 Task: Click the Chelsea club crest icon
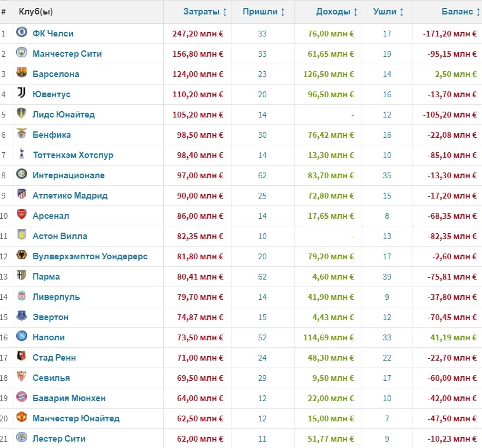[x=21, y=33]
